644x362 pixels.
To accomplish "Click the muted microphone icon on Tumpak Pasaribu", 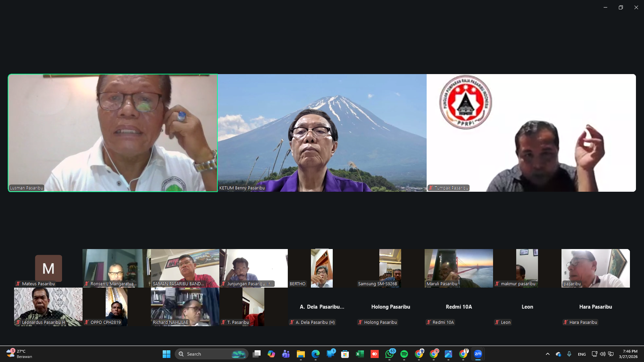I will pos(431,188).
